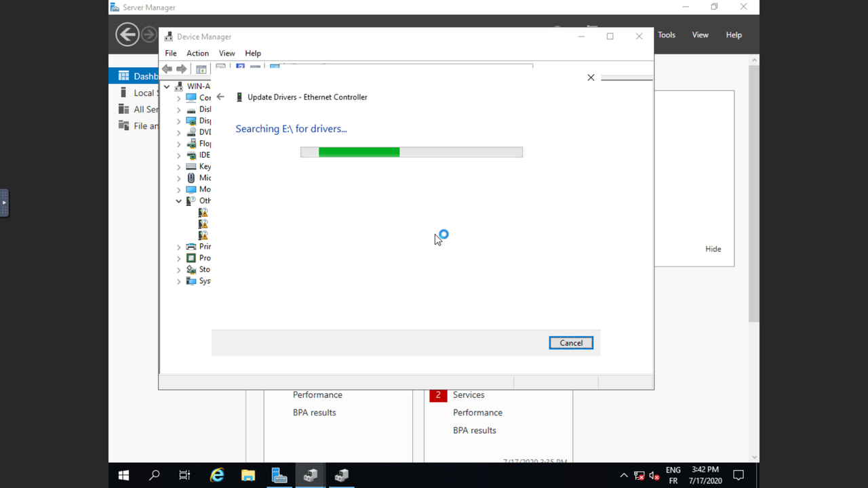
Task: Expand the DVD drives category
Action: (x=179, y=133)
